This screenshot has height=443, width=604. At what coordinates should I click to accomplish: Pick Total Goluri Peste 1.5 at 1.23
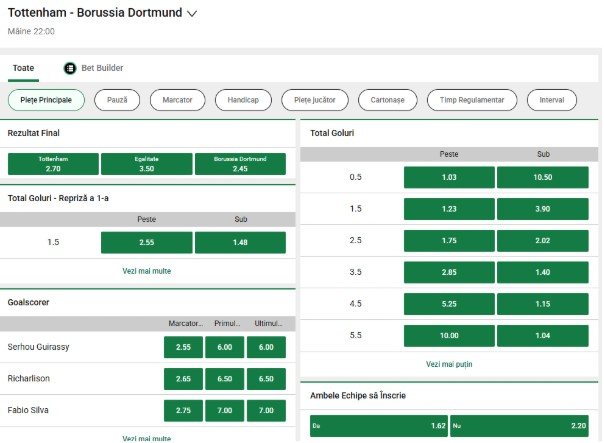449,209
